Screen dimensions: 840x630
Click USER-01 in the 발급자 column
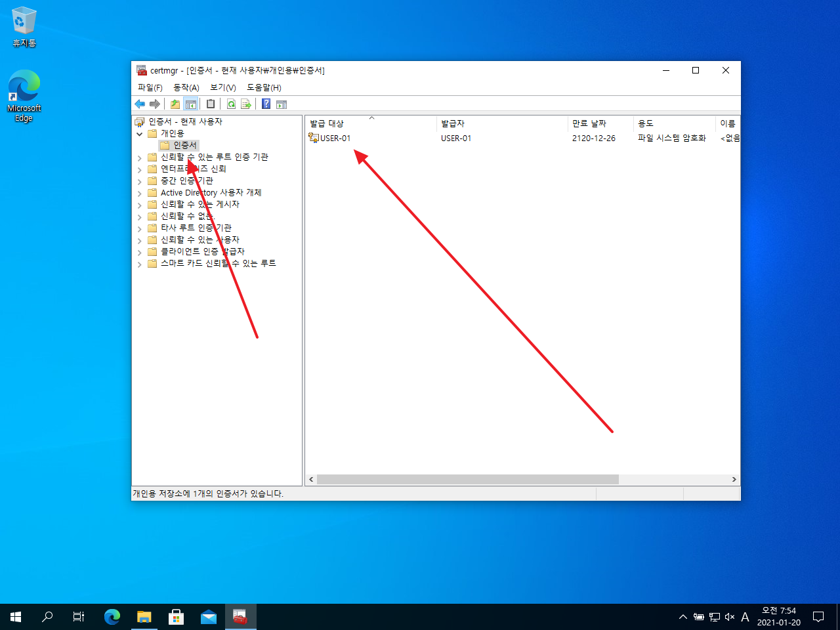point(456,138)
